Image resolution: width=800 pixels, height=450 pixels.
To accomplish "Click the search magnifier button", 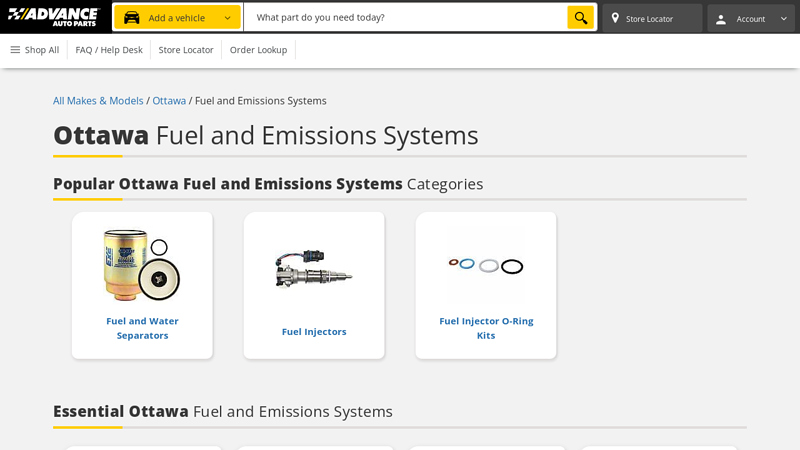I will pyautogui.click(x=581, y=18).
